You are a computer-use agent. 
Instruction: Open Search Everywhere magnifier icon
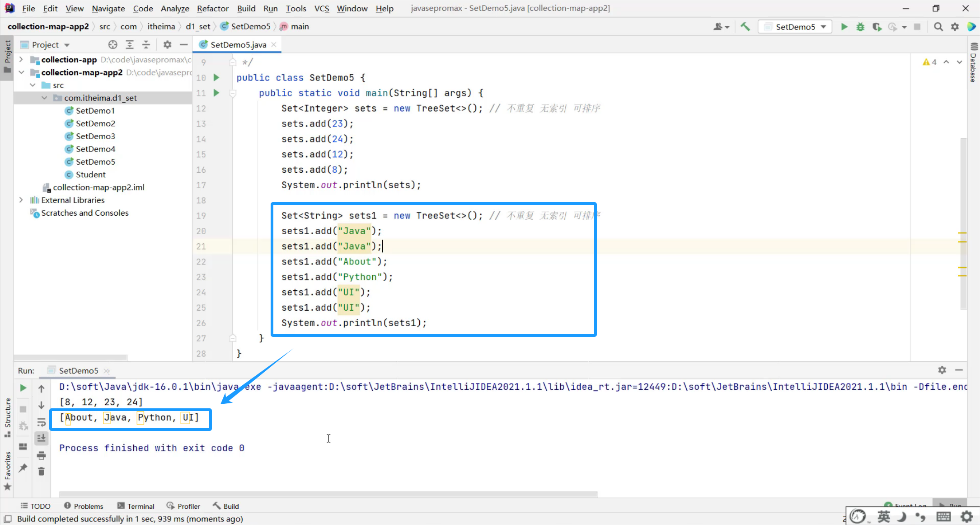[x=938, y=27]
